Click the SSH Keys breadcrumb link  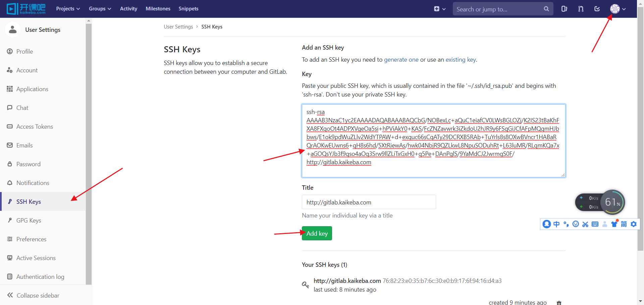[212, 27]
